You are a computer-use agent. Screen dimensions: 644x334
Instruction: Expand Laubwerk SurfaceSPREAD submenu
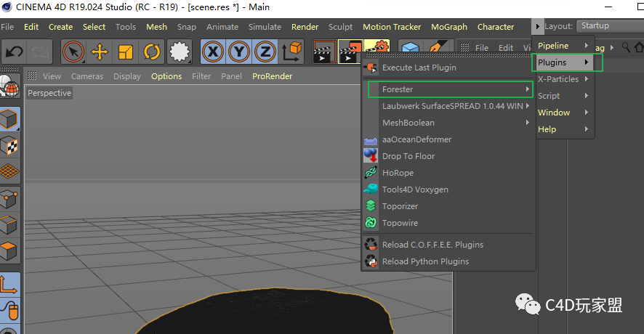click(448, 106)
